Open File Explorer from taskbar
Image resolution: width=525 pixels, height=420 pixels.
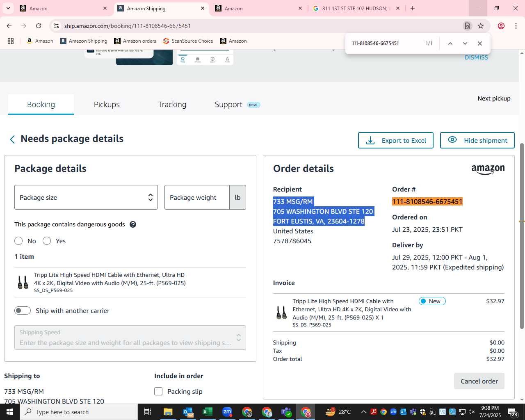(x=168, y=412)
